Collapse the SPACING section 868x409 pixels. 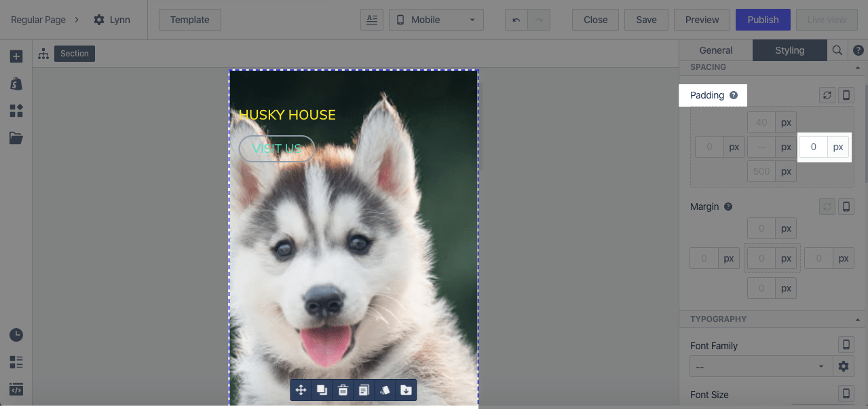858,67
